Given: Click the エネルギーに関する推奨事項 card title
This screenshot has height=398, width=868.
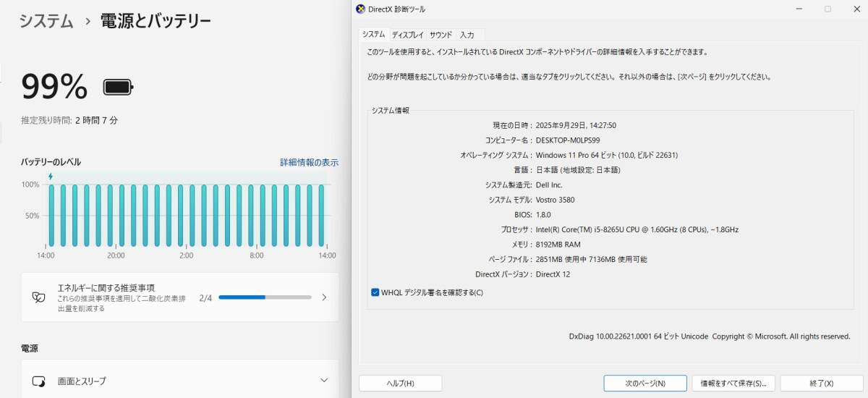Looking at the screenshot, I should [106, 287].
